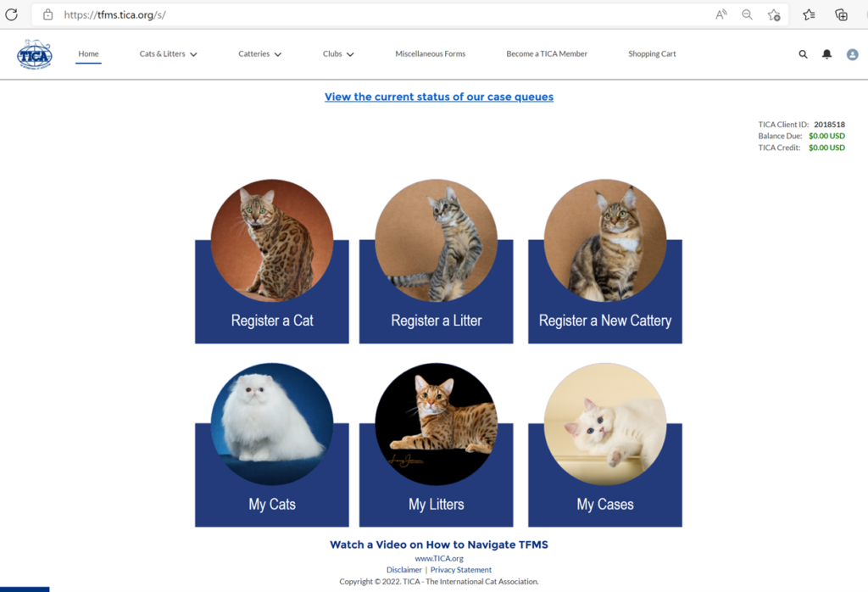This screenshot has width=868, height=592.
Task: Open the notifications bell icon
Action: (826, 54)
